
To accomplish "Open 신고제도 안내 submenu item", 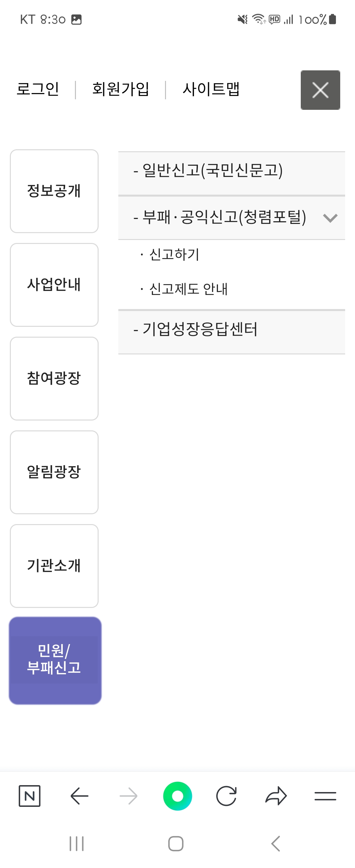I will pos(185,289).
